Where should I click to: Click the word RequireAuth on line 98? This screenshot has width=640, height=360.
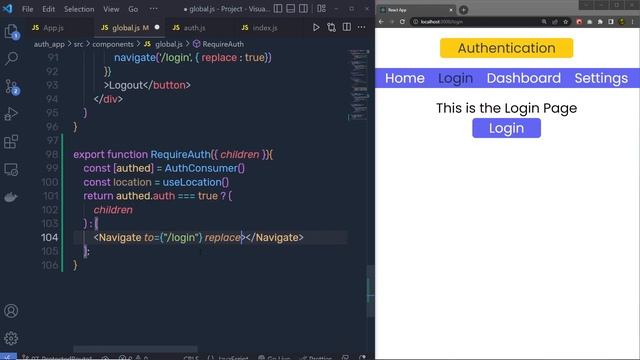tap(180, 155)
